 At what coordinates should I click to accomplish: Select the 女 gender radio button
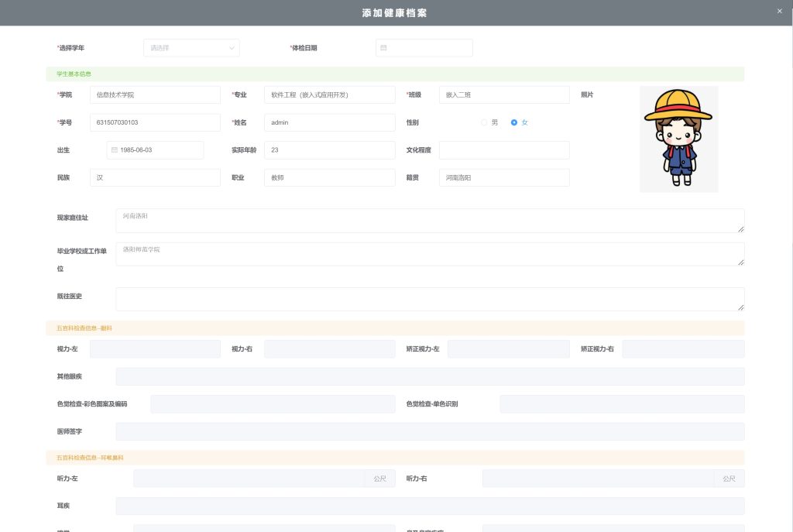[514, 122]
